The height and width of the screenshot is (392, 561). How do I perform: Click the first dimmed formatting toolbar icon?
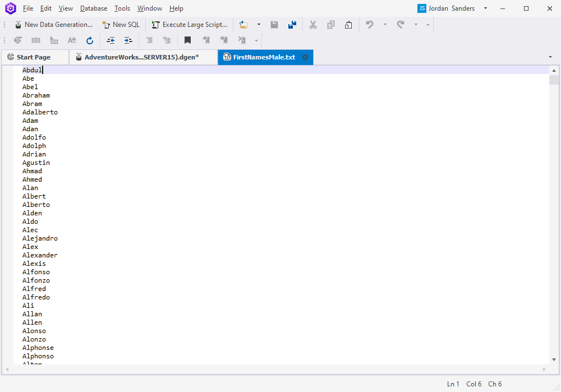[18, 40]
